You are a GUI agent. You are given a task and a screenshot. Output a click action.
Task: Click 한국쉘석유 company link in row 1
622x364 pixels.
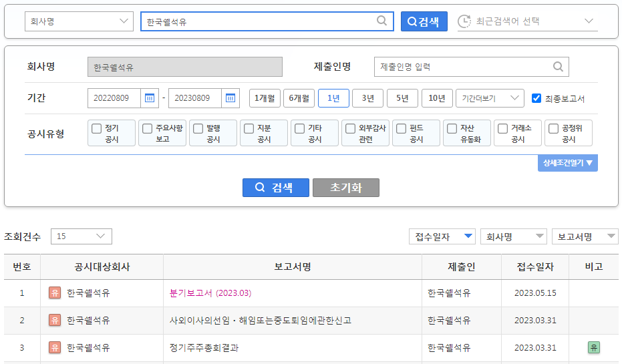tap(88, 293)
